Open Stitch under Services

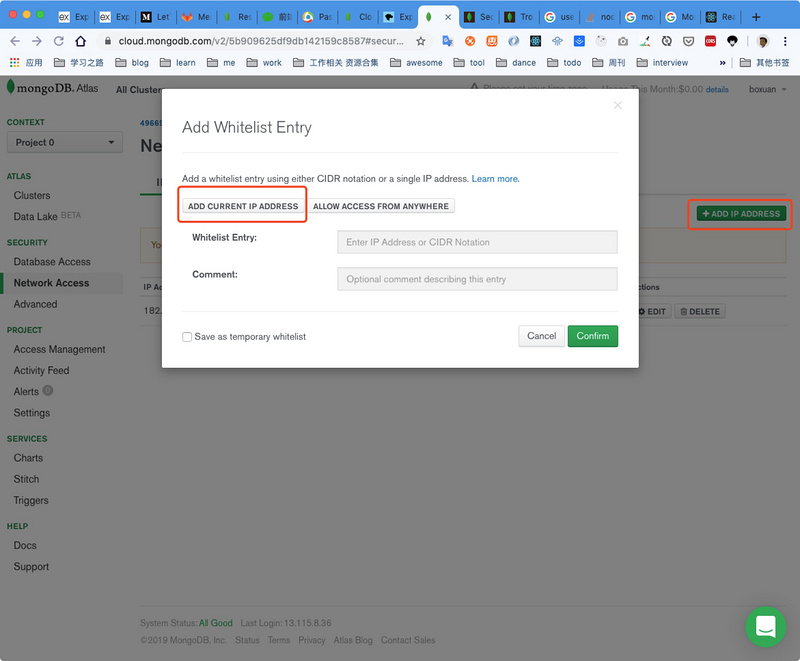[26, 479]
